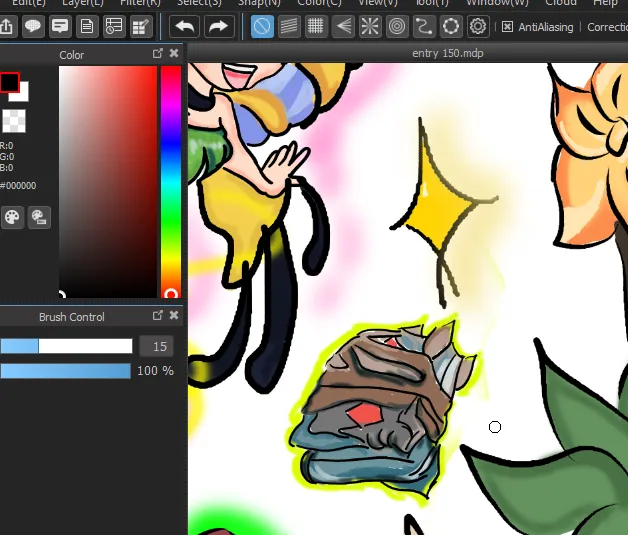The height and width of the screenshot is (535, 628).
Task: Select the transparent color swatch
Action: point(14,121)
